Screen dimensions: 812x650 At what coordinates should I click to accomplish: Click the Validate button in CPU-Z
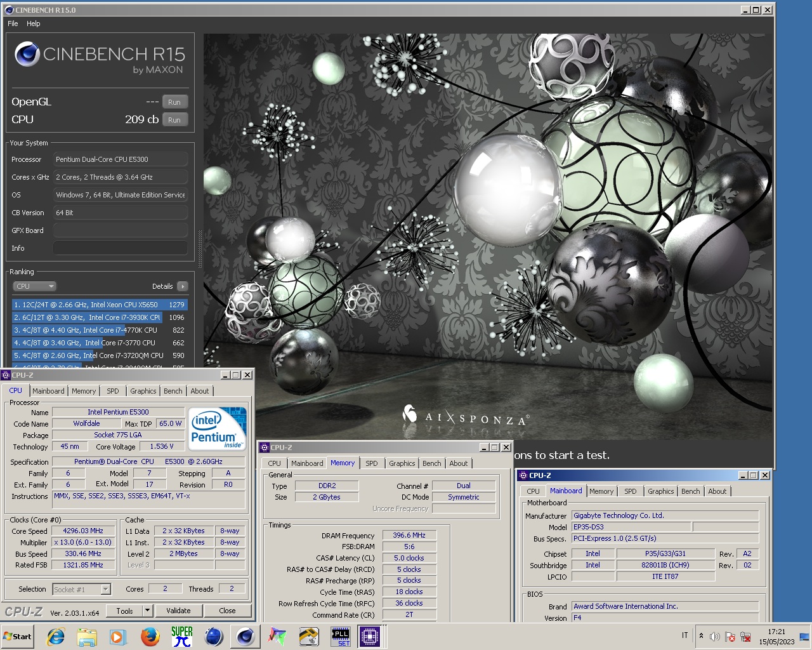[178, 611]
